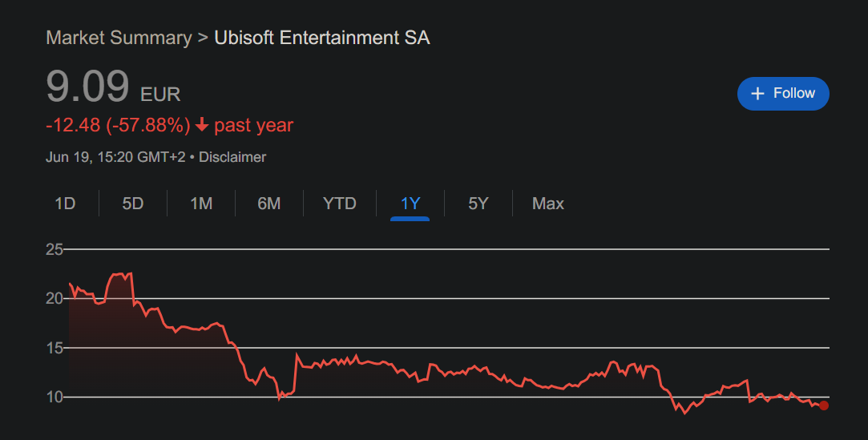This screenshot has height=440, width=868.
Task: Select the 1M time range
Action: click(201, 204)
